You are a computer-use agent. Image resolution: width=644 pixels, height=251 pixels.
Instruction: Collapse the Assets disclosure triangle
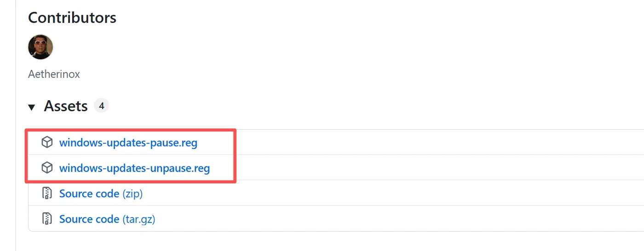tap(32, 108)
